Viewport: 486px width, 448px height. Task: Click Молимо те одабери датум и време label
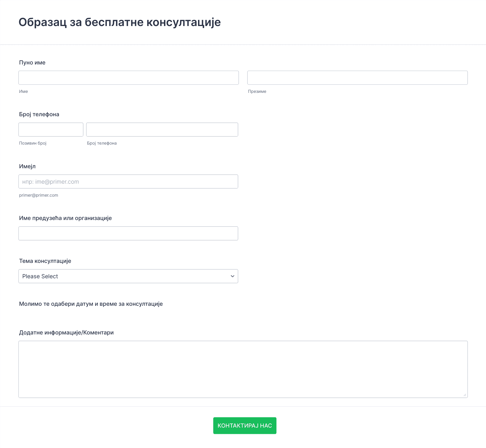(91, 304)
